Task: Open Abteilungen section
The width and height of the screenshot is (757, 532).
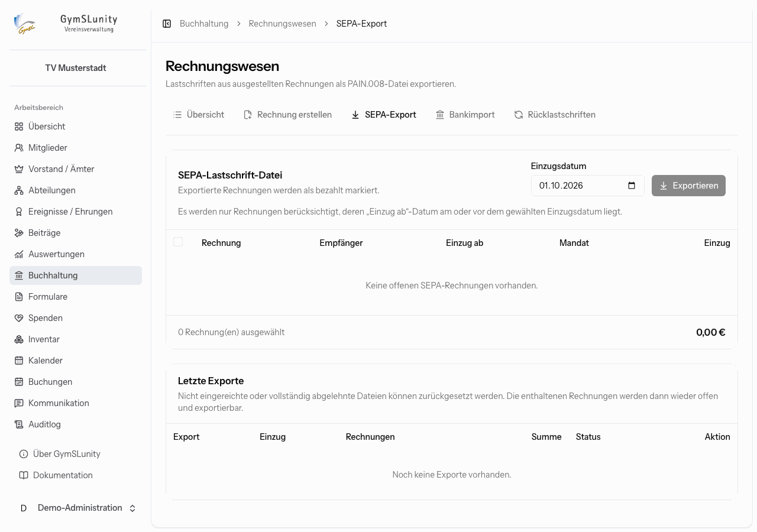Action: (x=76, y=190)
